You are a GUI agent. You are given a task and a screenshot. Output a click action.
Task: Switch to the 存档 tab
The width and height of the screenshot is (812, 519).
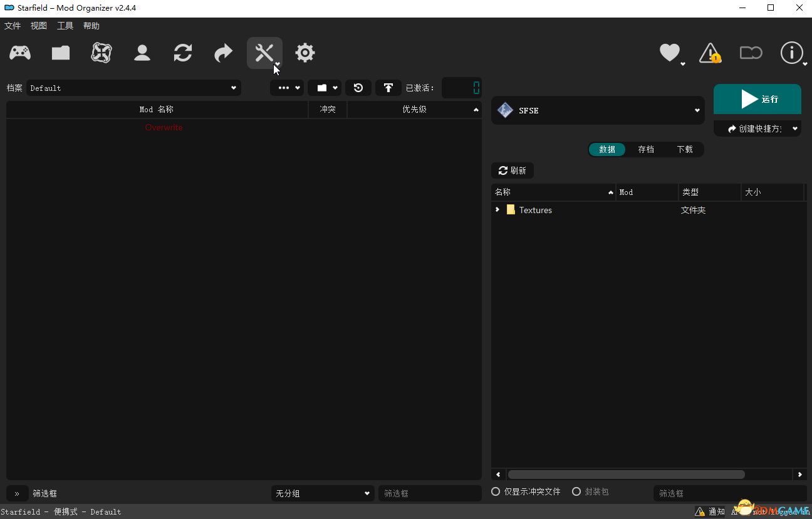(646, 149)
